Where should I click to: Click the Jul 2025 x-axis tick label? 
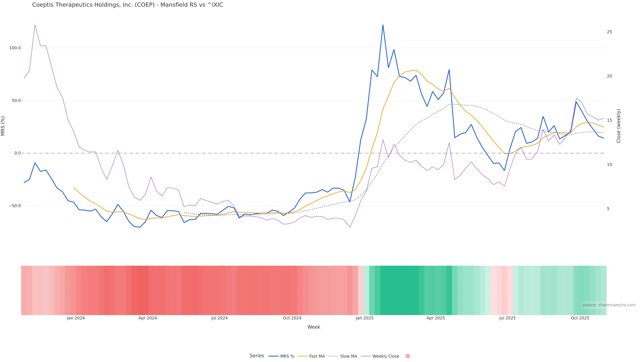pos(507,318)
